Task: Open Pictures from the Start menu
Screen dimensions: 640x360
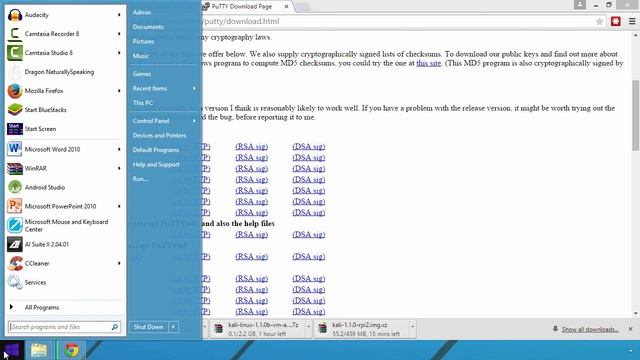Action: point(143,42)
